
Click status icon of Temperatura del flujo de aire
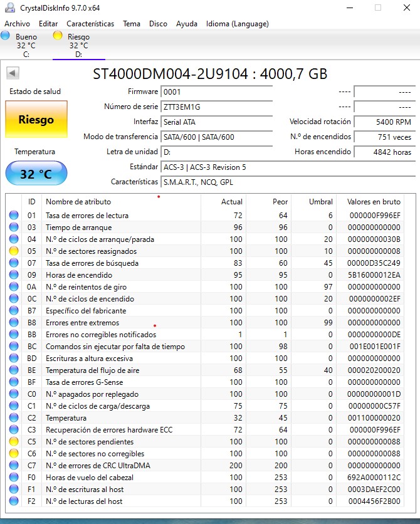coord(14,370)
